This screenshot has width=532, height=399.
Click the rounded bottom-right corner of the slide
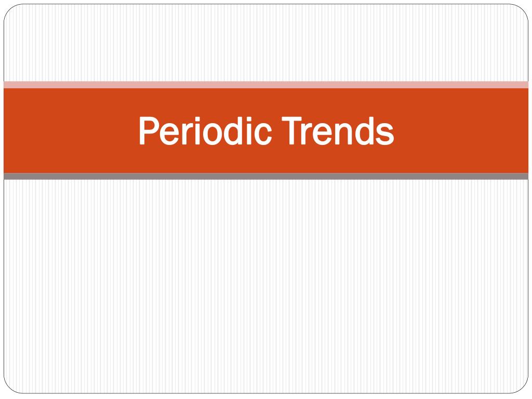(x=523, y=388)
